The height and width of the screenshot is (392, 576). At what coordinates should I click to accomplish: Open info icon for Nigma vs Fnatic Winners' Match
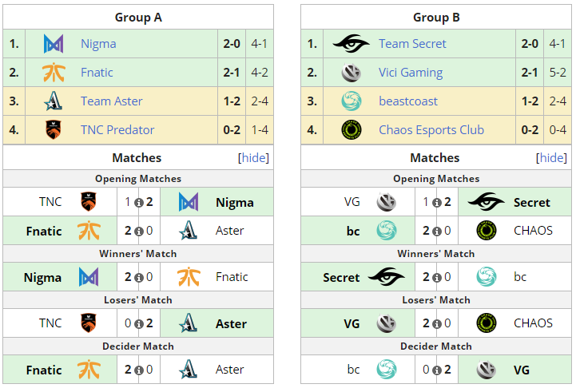coord(138,278)
